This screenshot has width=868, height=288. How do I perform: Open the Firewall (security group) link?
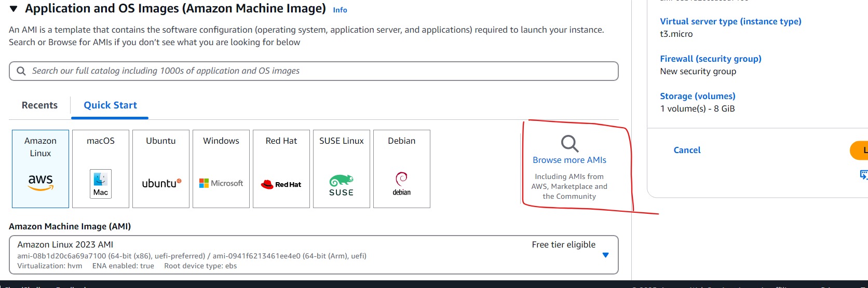pos(711,59)
